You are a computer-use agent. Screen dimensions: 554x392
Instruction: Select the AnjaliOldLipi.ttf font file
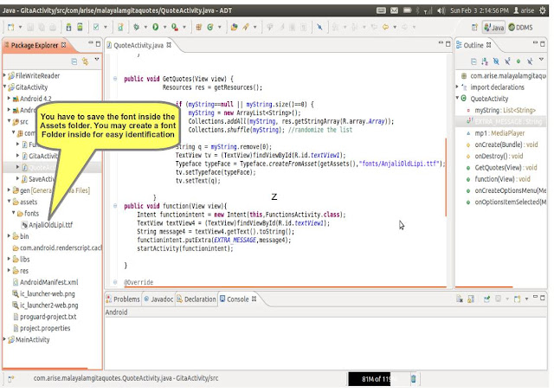click(54, 224)
